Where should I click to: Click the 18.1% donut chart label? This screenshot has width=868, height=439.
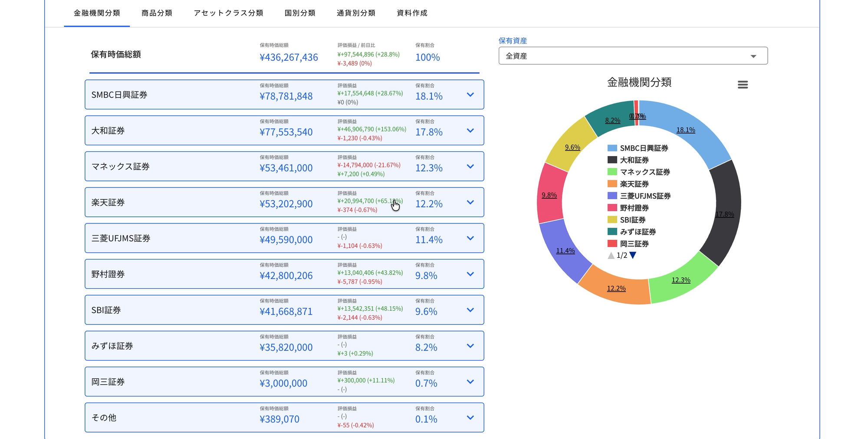point(686,130)
